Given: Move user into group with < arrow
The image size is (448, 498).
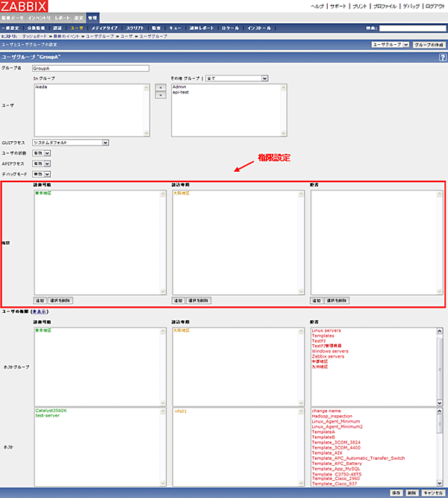Looking at the screenshot, I should click(161, 87).
